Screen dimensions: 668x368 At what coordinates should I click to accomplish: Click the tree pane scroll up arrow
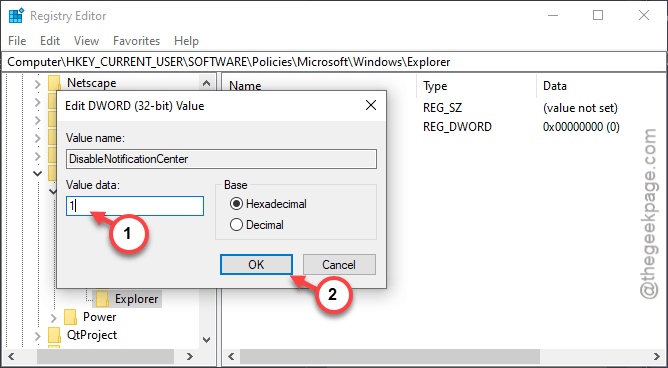click(206, 83)
